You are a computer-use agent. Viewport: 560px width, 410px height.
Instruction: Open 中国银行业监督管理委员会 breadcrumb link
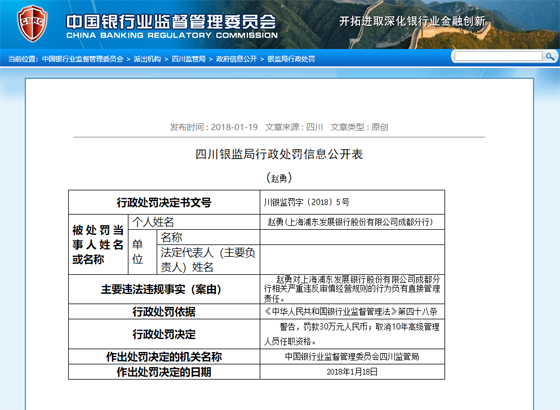point(82,59)
